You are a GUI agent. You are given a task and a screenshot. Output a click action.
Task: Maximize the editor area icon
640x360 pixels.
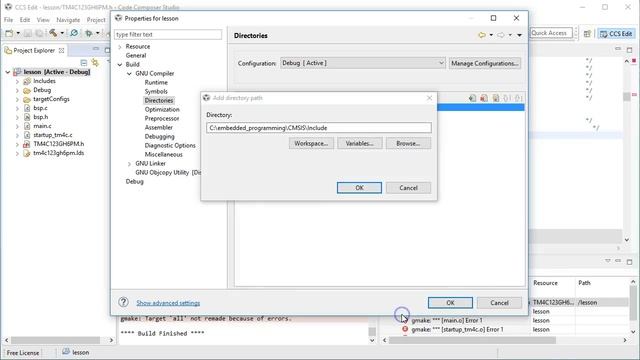pyautogui.click(x=629, y=49)
